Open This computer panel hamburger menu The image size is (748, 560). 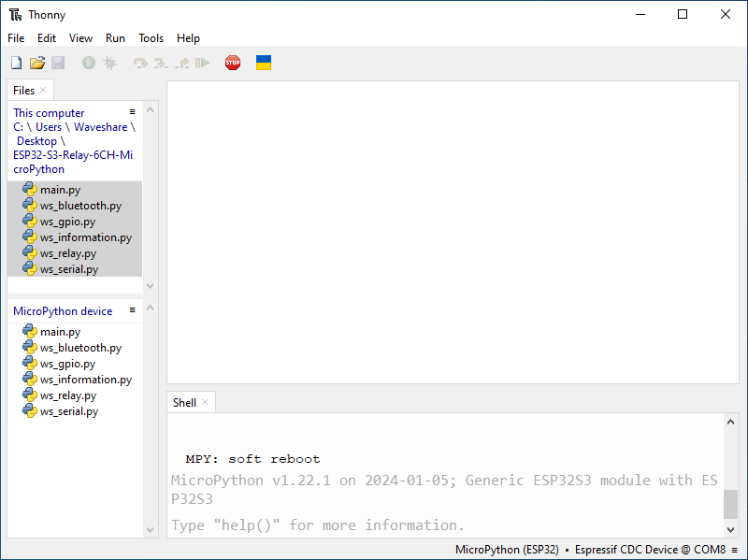133,112
